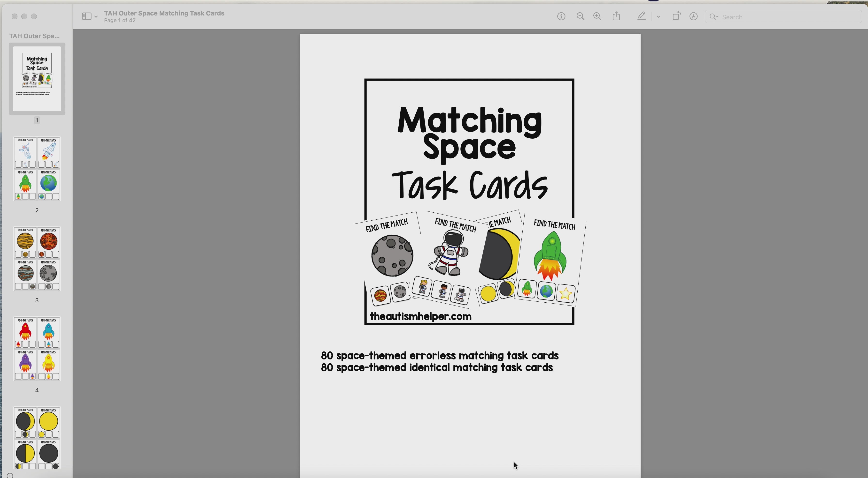Open the highlight color dropdown

pos(658,16)
